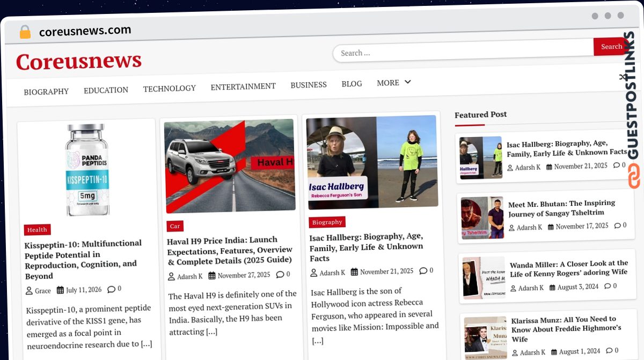Click the Featured Post heading
This screenshot has height=360, width=644.
point(480,114)
